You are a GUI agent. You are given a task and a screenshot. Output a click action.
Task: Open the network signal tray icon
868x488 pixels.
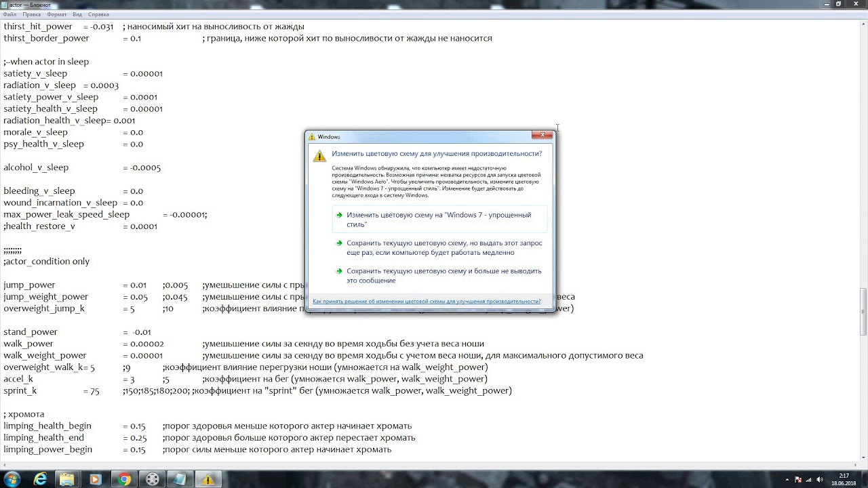coord(810,479)
